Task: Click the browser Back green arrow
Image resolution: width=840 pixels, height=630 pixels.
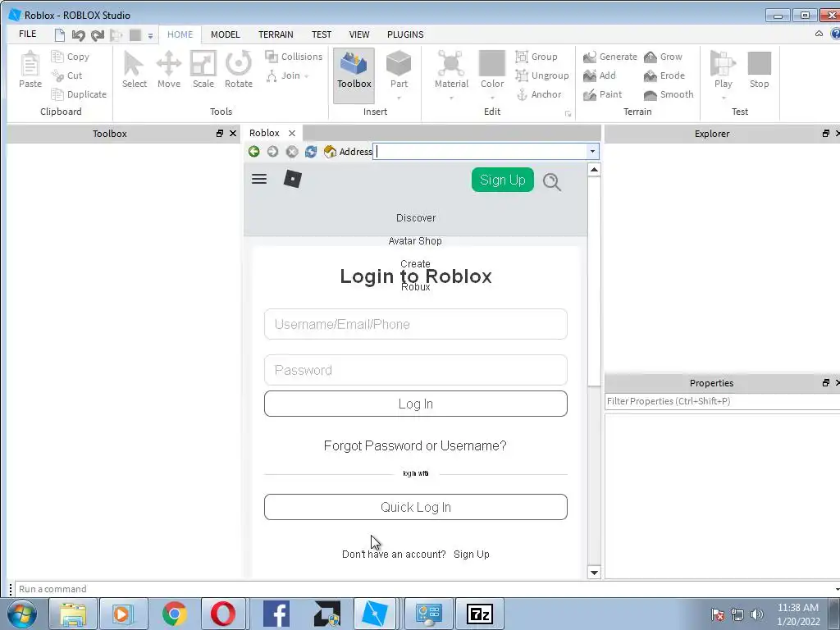Action: click(254, 152)
